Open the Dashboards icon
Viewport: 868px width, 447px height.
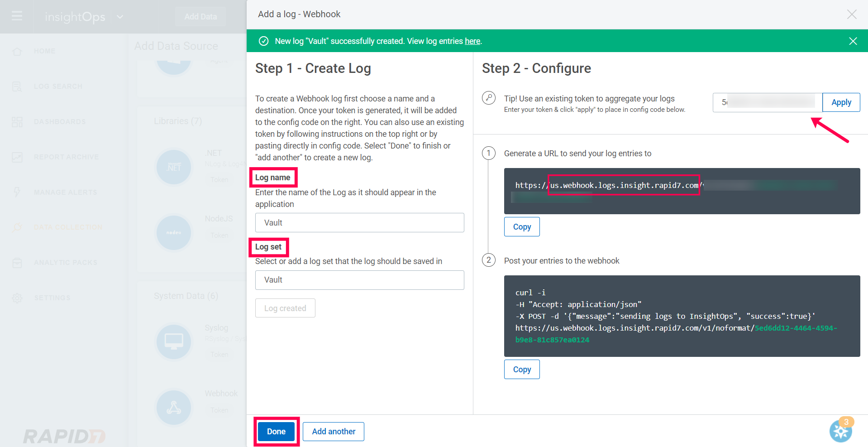(x=17, y=121)
